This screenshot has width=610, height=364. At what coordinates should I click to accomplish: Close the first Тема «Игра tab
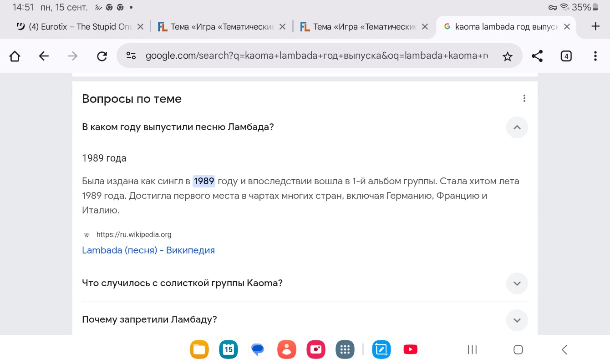click(282, 27)
